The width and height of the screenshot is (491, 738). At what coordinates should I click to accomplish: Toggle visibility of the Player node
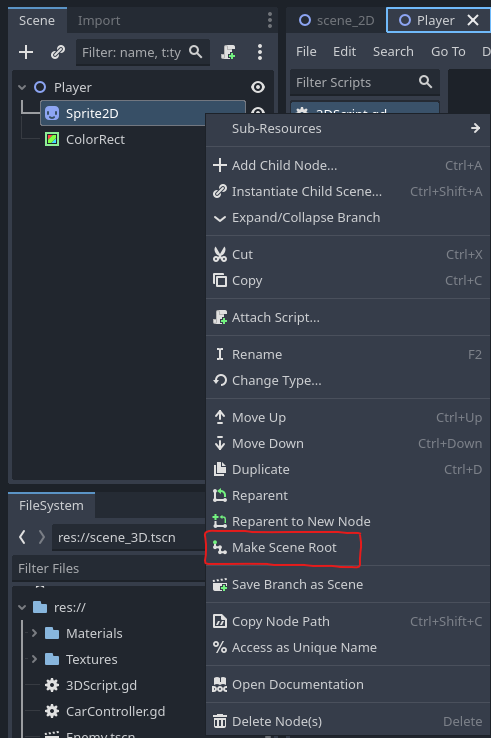point(258,87)
